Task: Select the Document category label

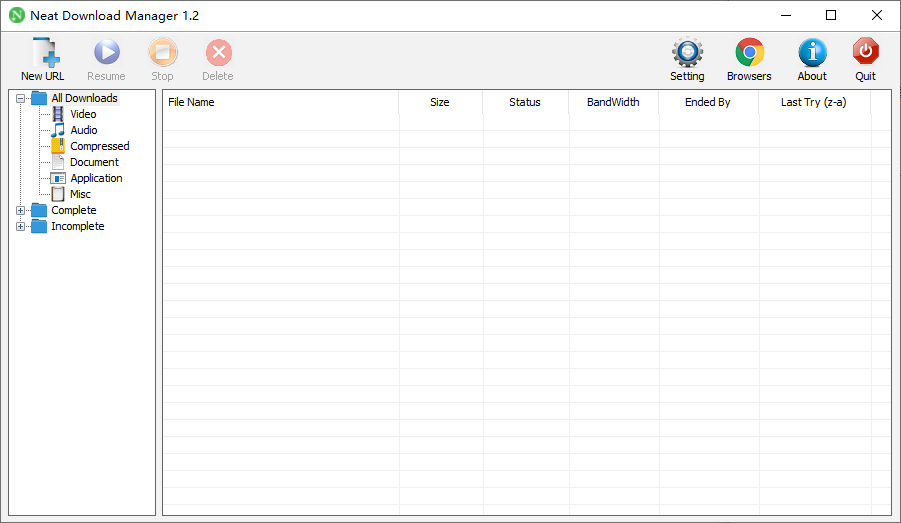Action: pos(94,162)
